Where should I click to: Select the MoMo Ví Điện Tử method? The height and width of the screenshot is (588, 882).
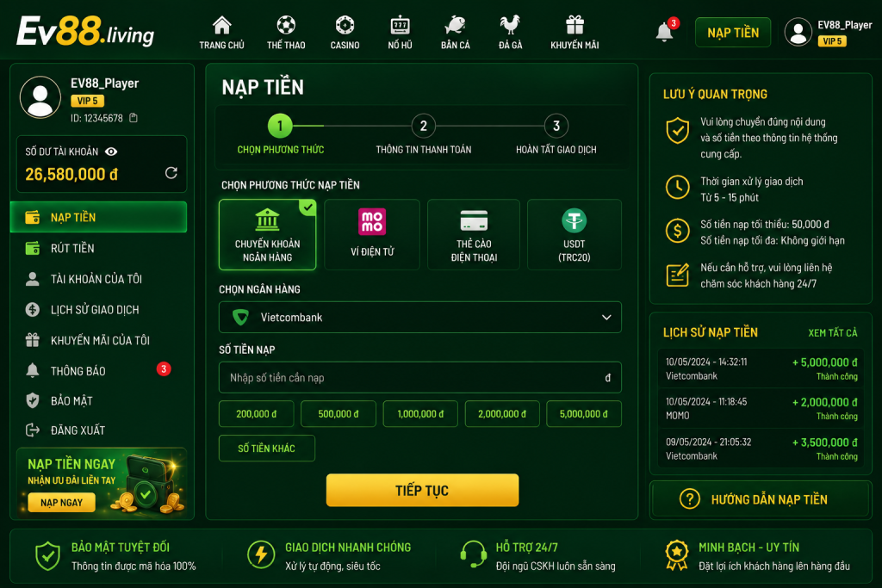click(x=372, y=234)
